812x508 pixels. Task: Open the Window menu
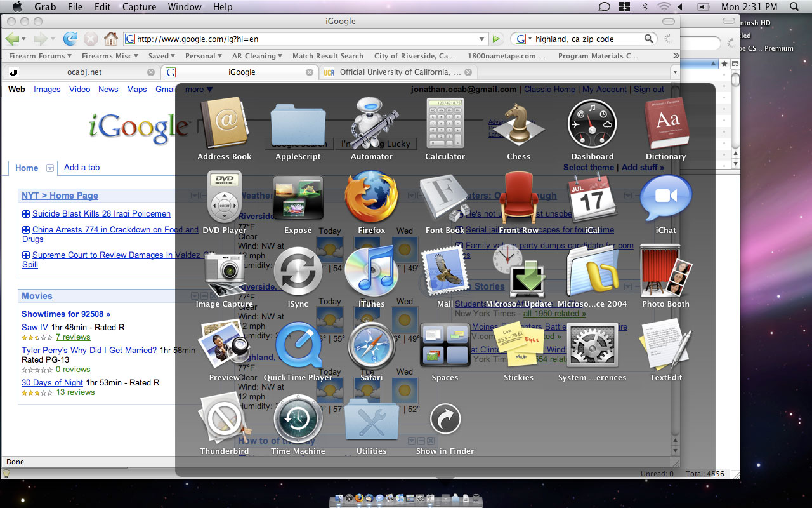click(185, 7)
